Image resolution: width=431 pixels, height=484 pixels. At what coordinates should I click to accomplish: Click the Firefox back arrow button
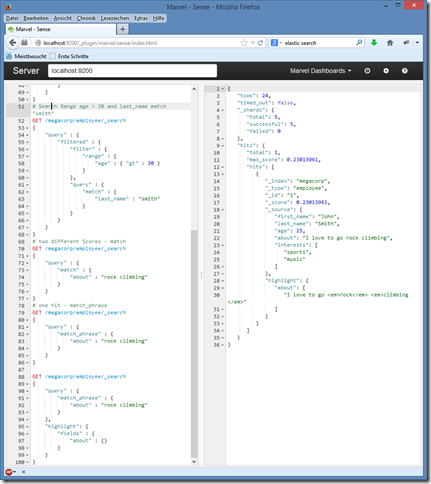coord(13,43)
